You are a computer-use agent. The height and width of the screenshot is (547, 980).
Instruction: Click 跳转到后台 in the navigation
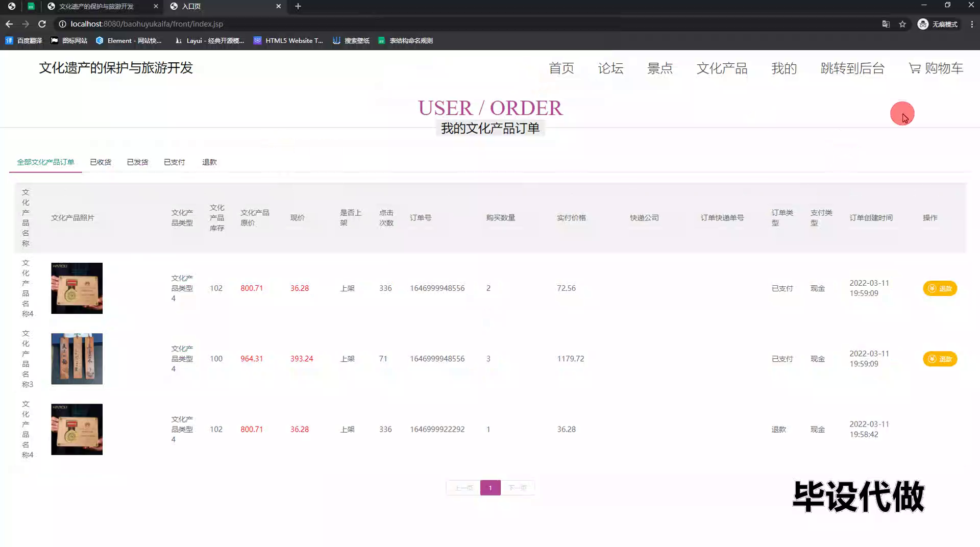[852, 68]
